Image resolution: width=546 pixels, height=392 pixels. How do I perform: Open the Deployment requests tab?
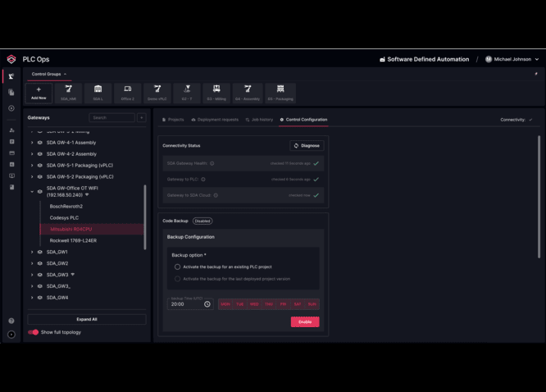(215, 120)
